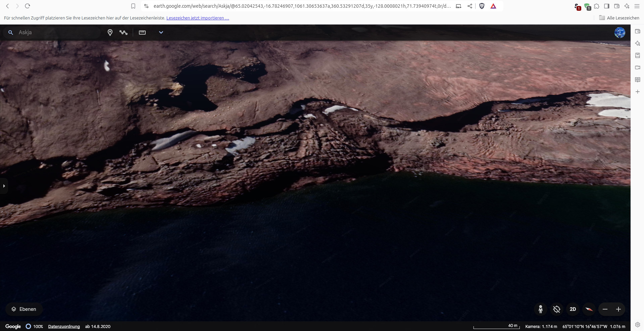Open the Brave Shields lion icon
Viewport: 644px width, 331px height.
coord(482,6)
